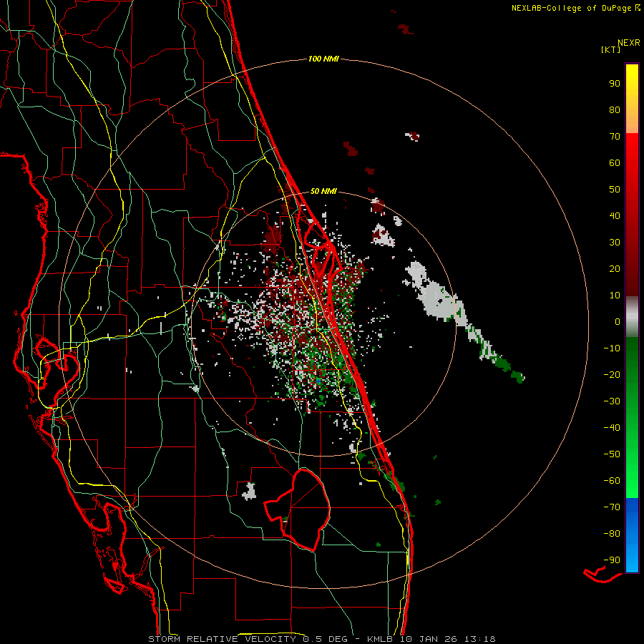This screenshot has height=644, width=644.
Task: Click the NEXR label above the color bar
Action: 629,43
